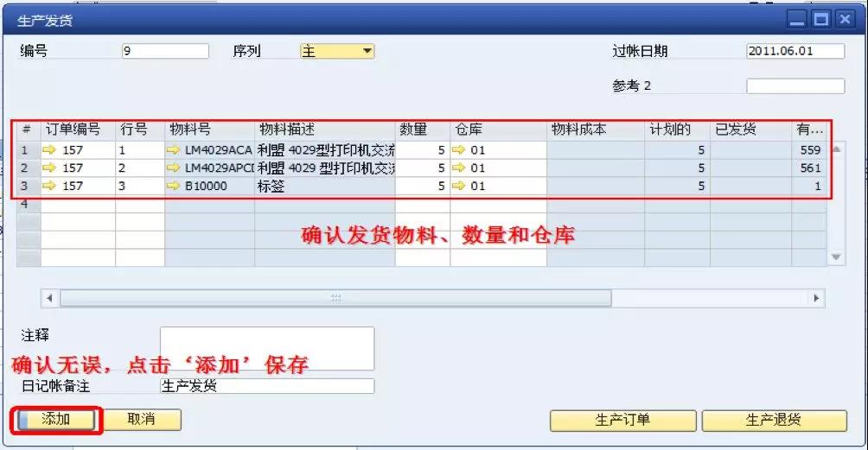
Task: Focus the 参考 2 input field
Action: [795, 86]
